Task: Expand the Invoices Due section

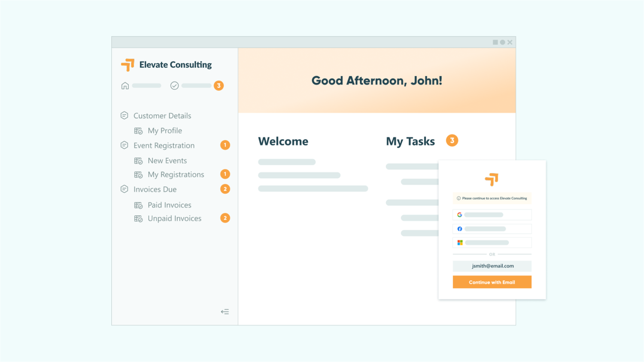Action: pyautogui.click(x=124, y=189)
